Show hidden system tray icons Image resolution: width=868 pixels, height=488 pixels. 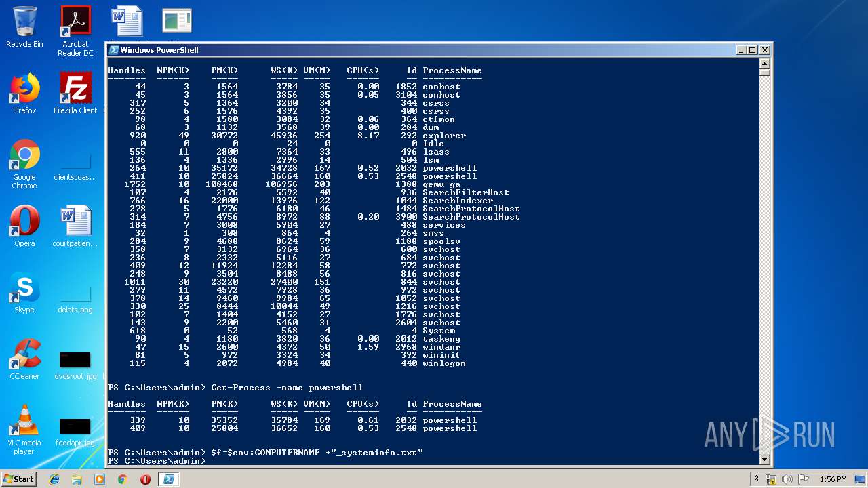(756, 479)
